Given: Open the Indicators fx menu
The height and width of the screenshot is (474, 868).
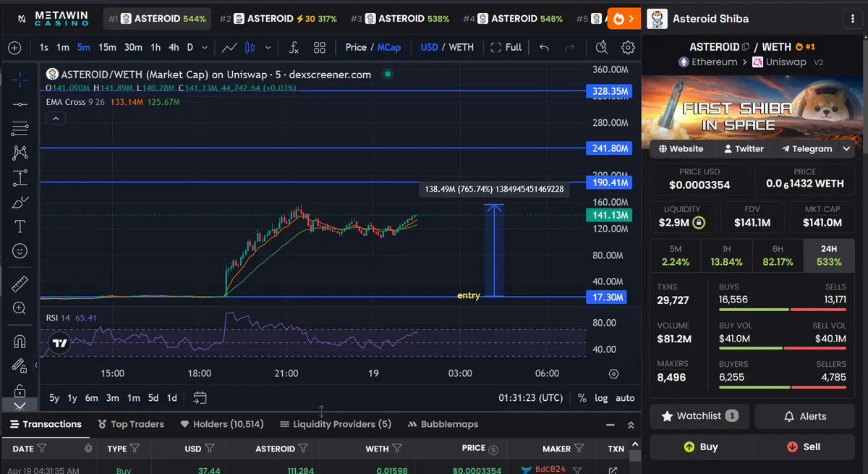Looking at the screenshot, I should pyautogui.click(x=294, y=48).
